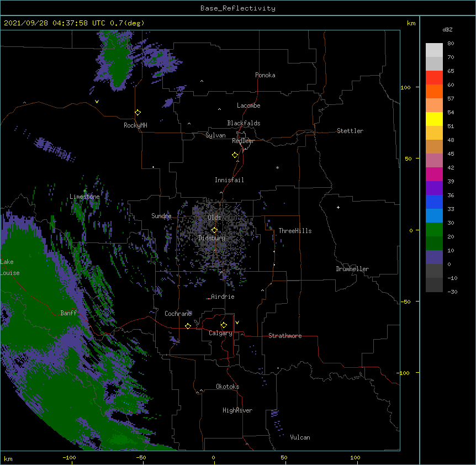Click the Airdrie city label
The image size is (476, 465).
(223, 297)
